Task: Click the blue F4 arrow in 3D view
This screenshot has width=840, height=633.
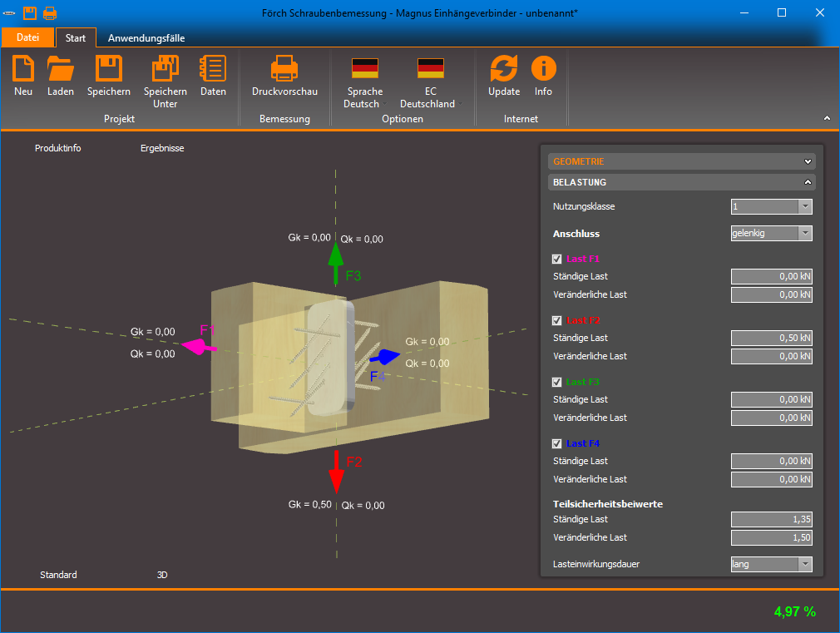Action: coord(384,357)
